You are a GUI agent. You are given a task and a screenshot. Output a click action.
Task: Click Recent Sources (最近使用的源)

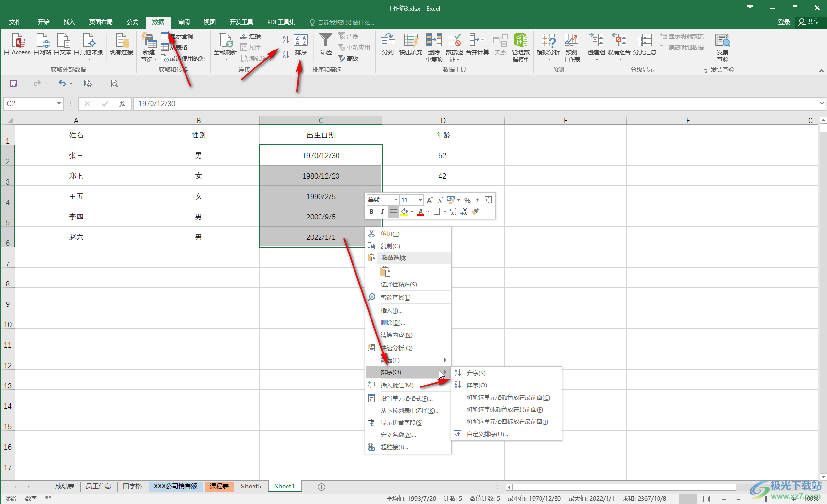click(183, 58)
